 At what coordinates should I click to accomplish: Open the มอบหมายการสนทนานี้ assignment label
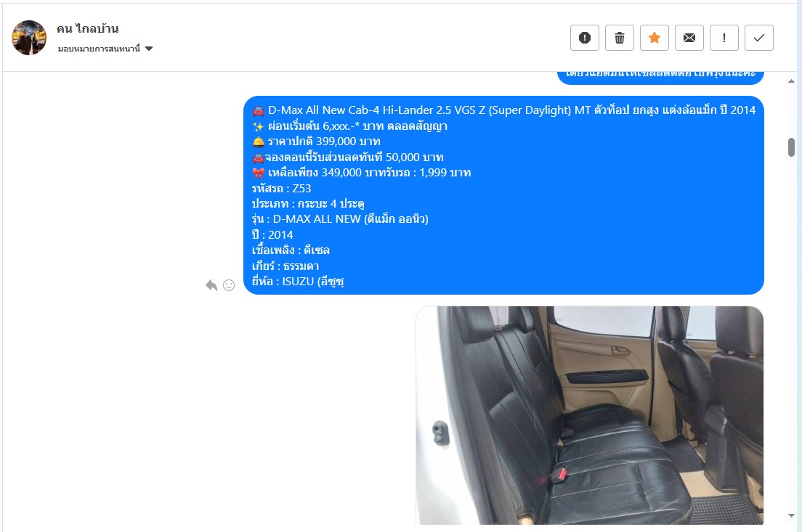99,49
